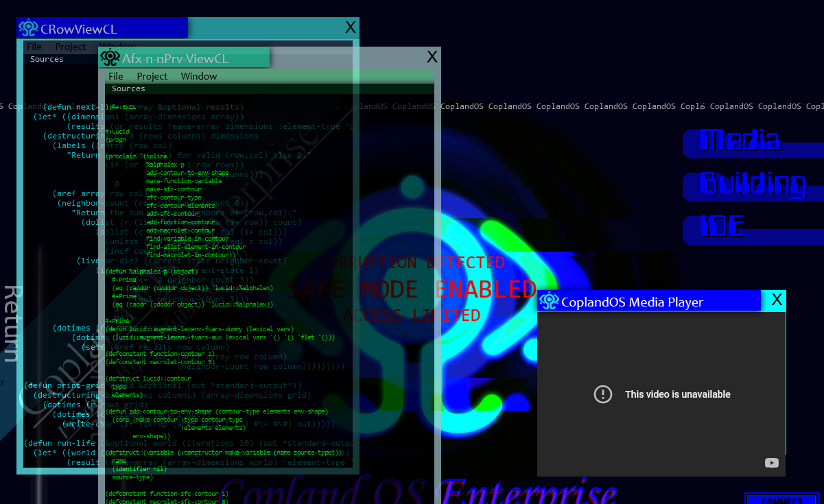The width and height of the screenshot is (824, 504).
Task: Select Sources tab in Afx-n-nPrv-ViewCL window
Action: point(128,88)
